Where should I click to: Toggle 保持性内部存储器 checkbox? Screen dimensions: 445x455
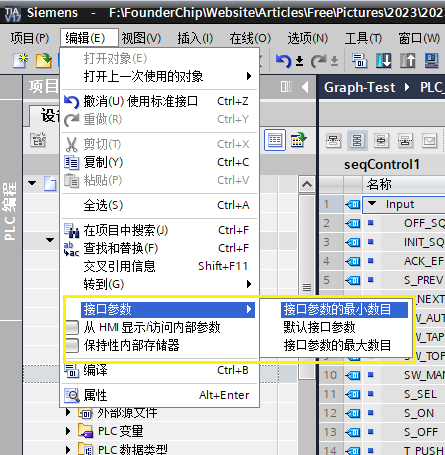[72, 345]
